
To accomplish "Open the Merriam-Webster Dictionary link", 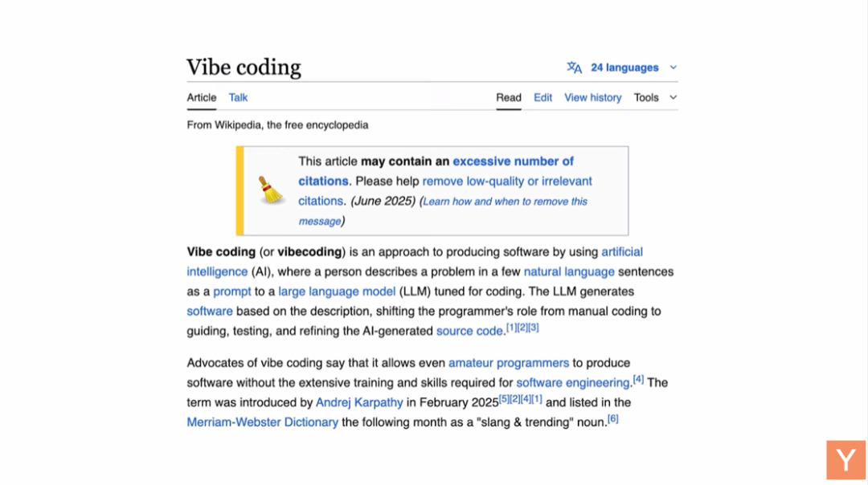I will click(x=262, y=422).
